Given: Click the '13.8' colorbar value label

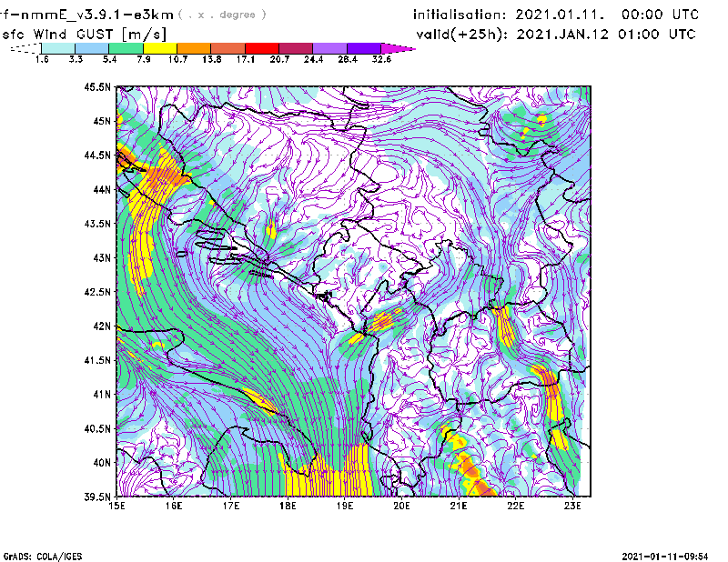Looking at the screenshot, I should pyautogui.click(x=212, y=59).
